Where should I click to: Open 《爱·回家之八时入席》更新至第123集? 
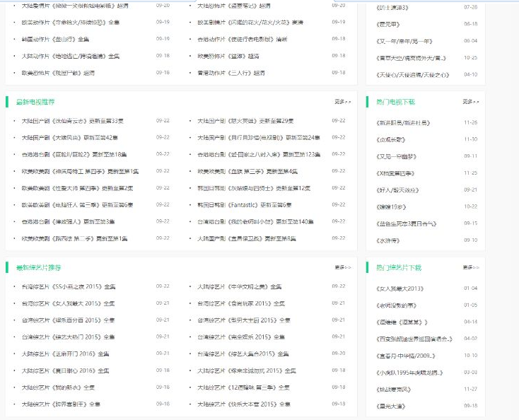click(259, 155)
